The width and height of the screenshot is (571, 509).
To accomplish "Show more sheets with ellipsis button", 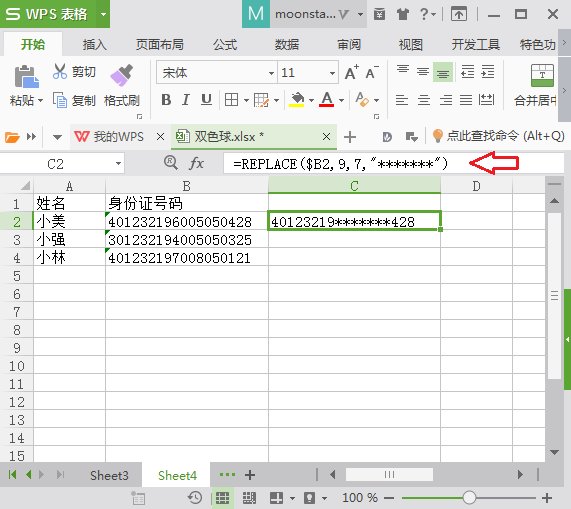I will click(x=227, y=474).
